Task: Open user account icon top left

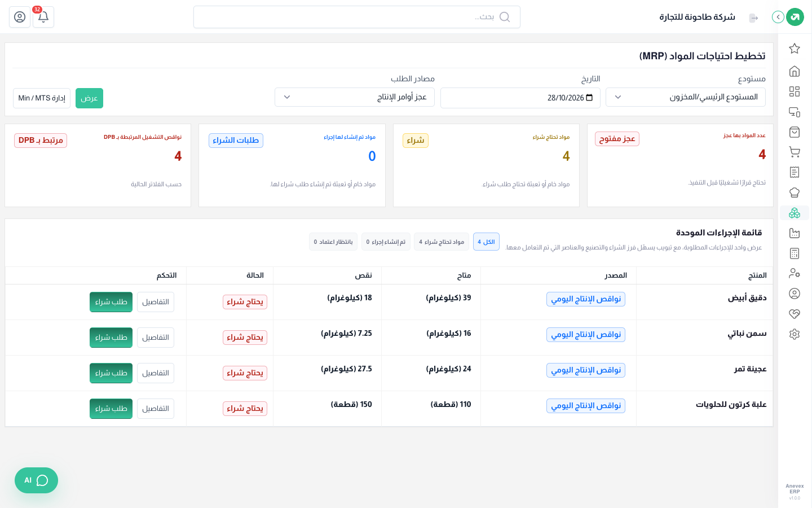Action: 20,17
